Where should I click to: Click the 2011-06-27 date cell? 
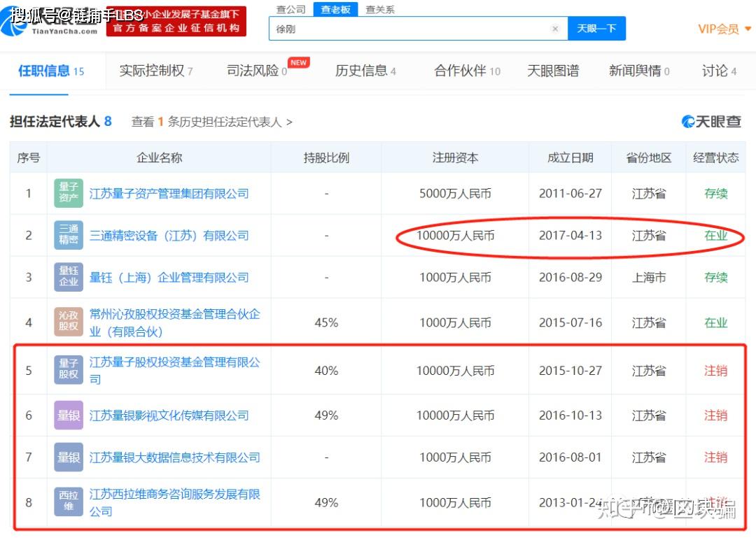click(x=570, y=194)
